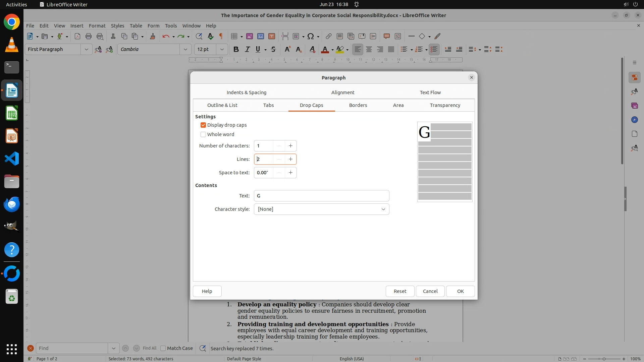Open sidebar Navigator compass icon
This screenshot has height=362, width=644.
point(634,120)
